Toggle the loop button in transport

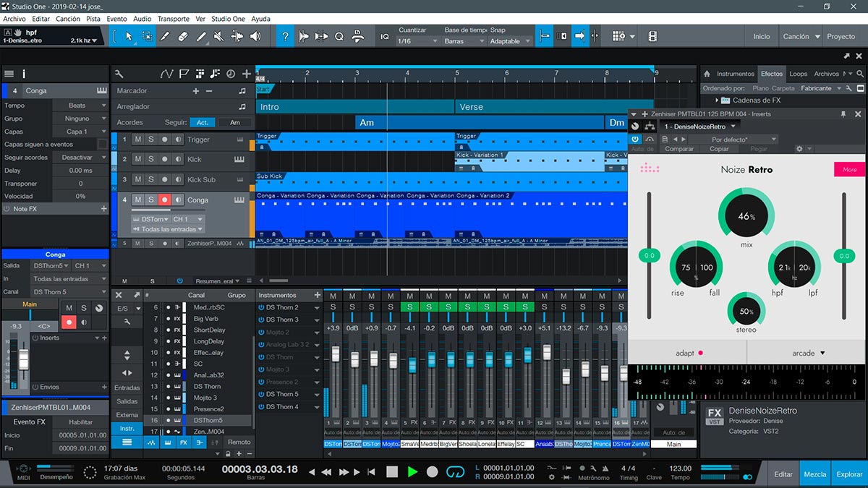click(x=455, y=472)
